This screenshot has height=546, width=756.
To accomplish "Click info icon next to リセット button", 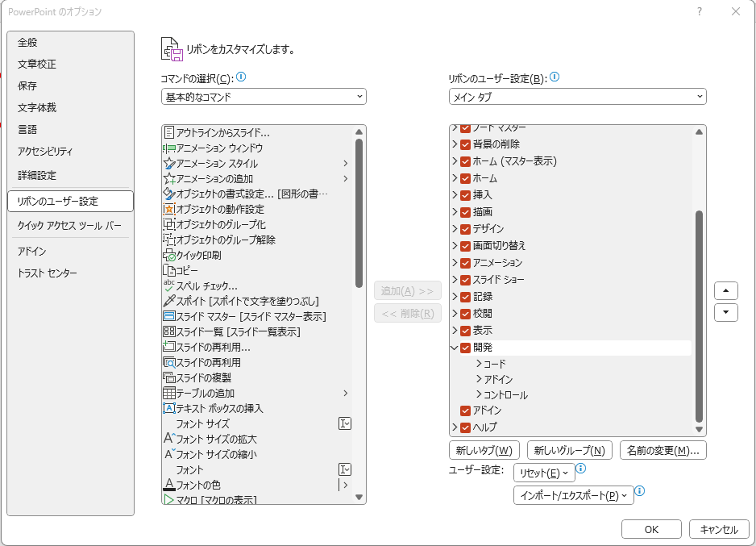I will [x=581, y=469].
